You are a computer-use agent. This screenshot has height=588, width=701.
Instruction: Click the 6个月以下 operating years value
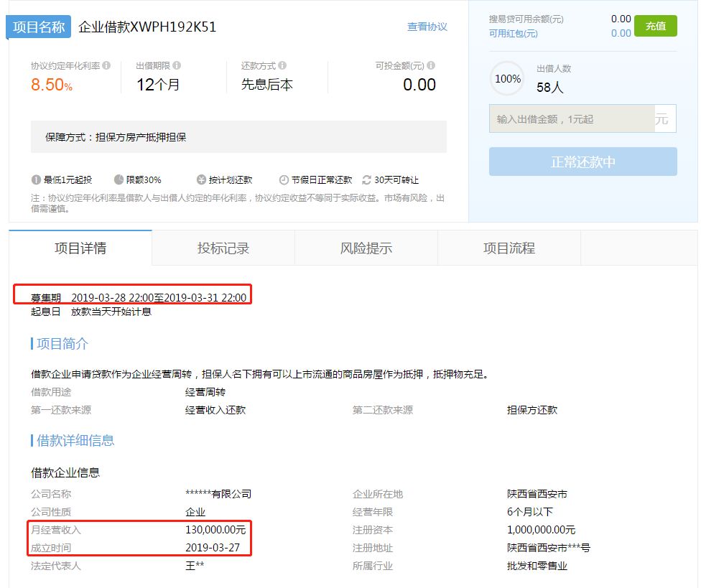pyautogui.click(x=530, y=512)
